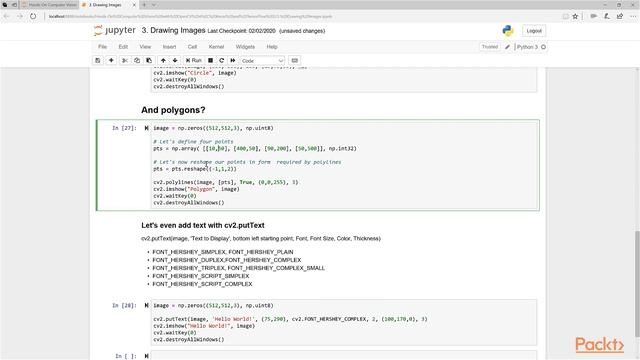Click the Logout button
This screenshot has height=360, width=640.
[534, 31]
